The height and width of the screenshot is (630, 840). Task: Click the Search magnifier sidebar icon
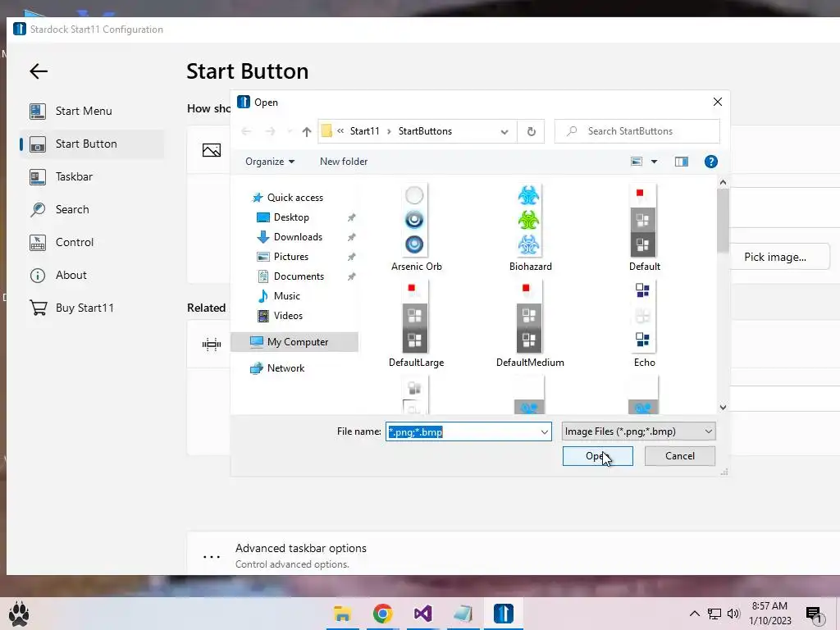(38, 209)
